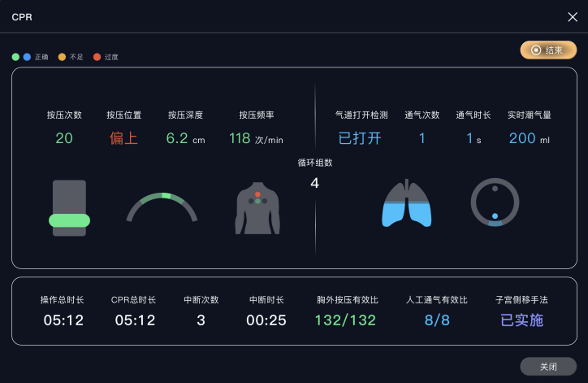Click the compression frequency arc gauge
The height and width of the screenshot is (383, 588).
coord(162,207)
